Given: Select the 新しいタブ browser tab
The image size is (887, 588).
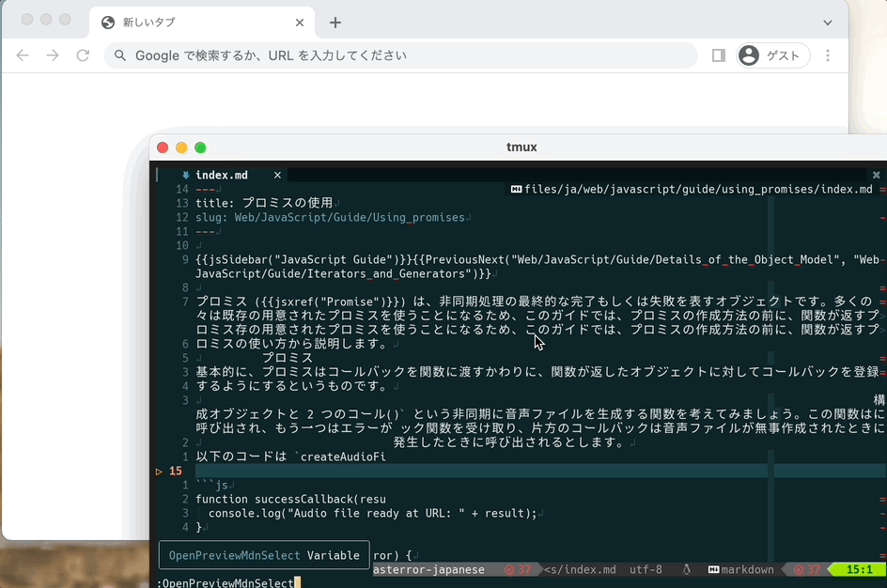Looking at the screenshot, I should click(x=203, y=23).
